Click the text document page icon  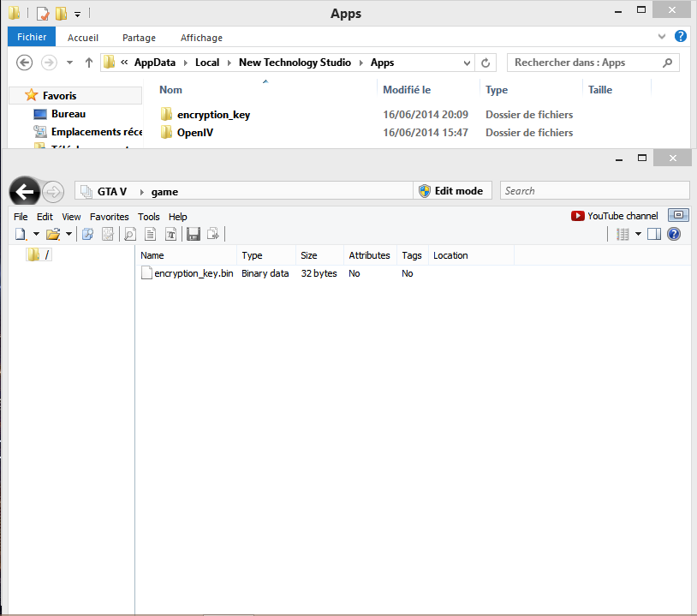[150, 234]
